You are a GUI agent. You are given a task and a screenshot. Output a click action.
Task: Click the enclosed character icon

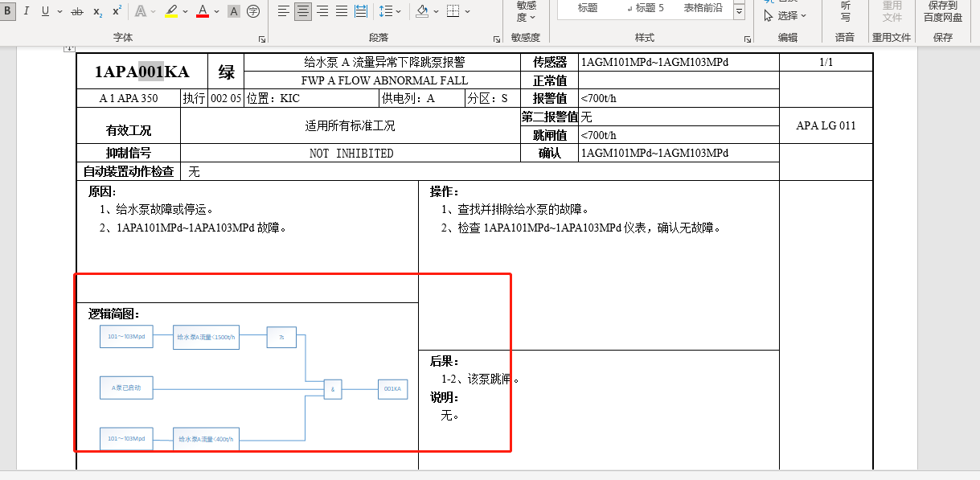tap(253, 11)
